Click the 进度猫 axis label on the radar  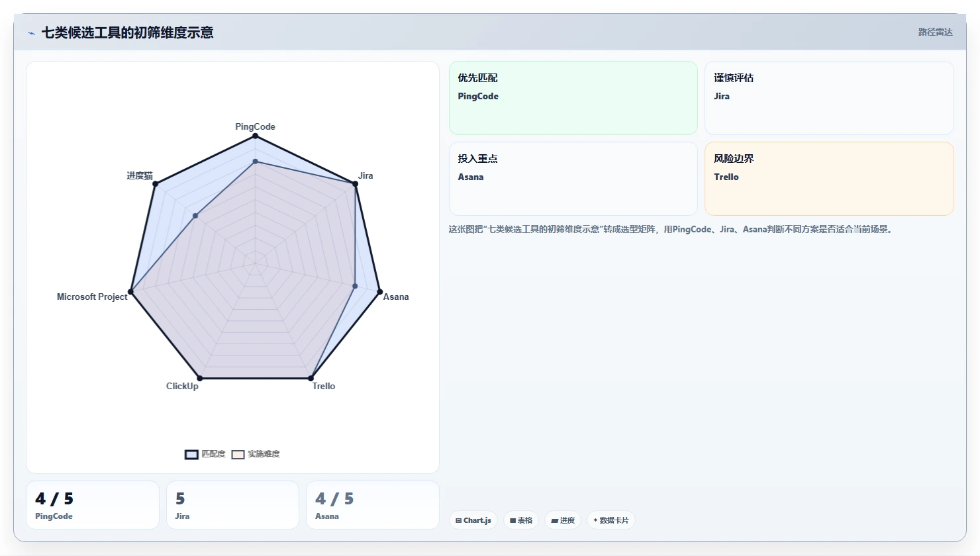click(140, 175)
